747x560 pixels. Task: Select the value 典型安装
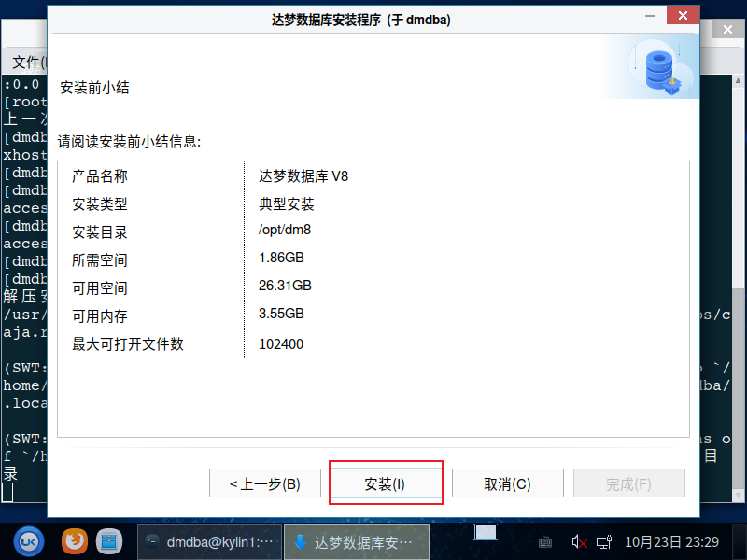[287, 204]
